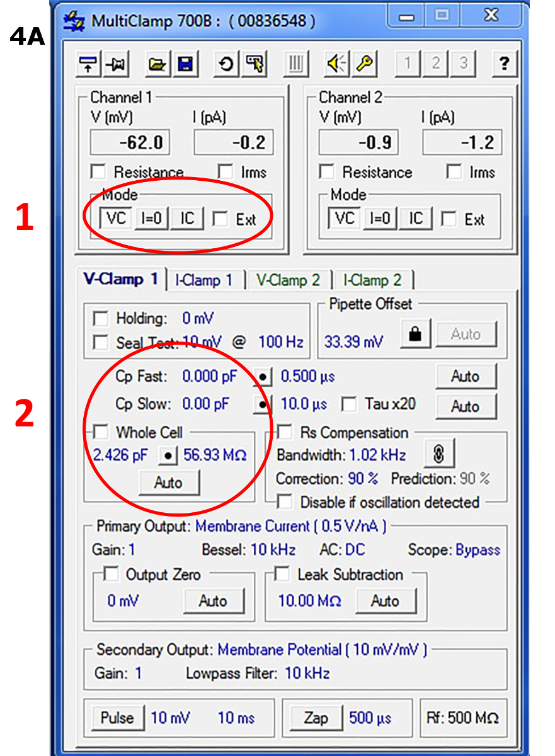The image size is (555, 756).
Task: Click the Whole Cell Auto button
Action: point(168,483)
